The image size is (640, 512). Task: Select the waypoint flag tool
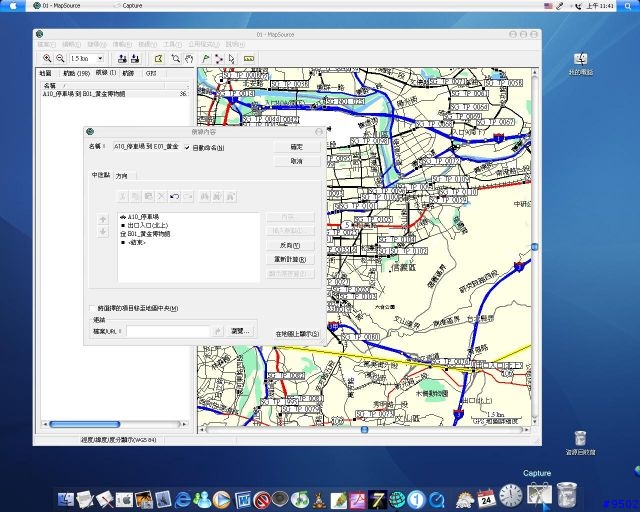pyautogui.click(x=206, y=58)
